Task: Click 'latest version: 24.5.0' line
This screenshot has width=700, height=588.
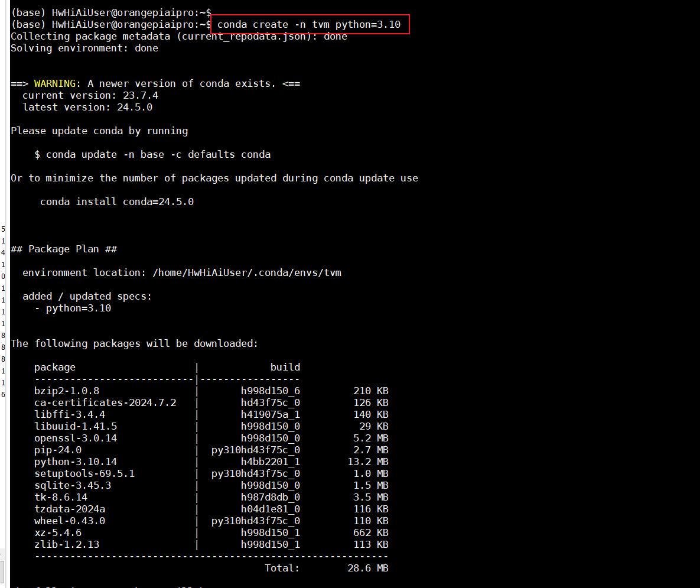Action: [87, 107]
